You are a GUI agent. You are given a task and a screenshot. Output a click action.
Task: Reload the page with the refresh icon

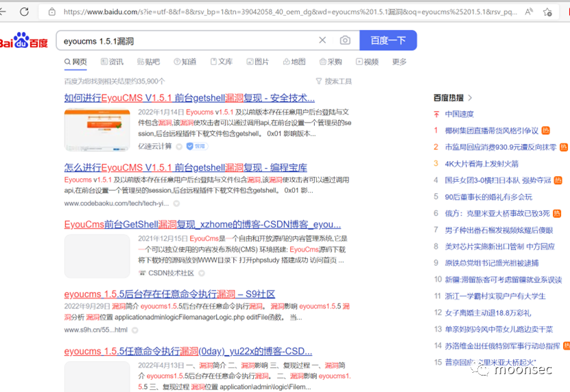(x=25, y=12)
